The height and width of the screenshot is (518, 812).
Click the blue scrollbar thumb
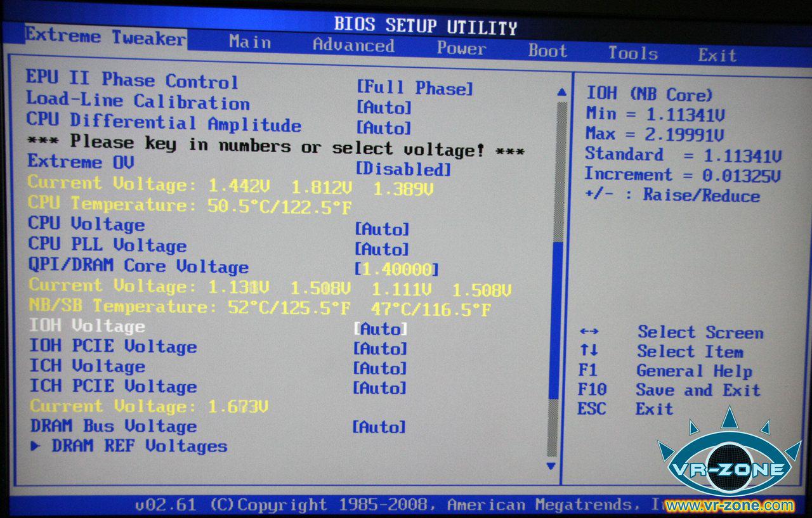coord(556,320)
